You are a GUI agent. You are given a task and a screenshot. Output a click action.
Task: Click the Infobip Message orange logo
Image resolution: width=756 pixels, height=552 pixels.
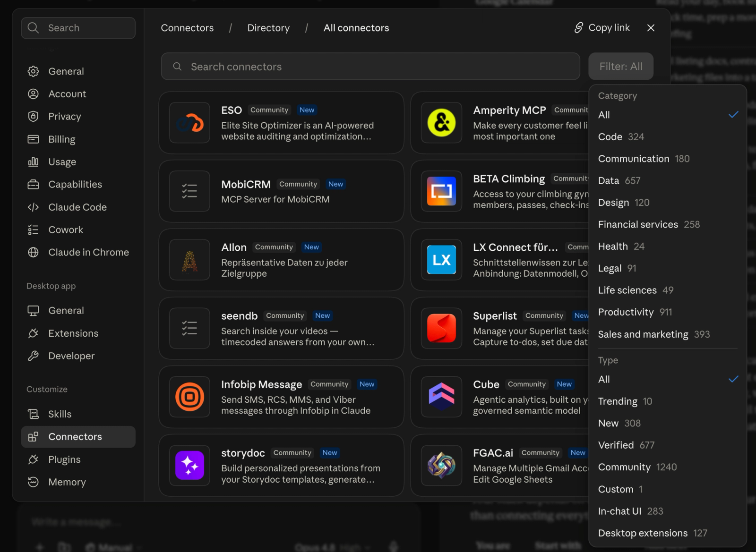point(189,397)
